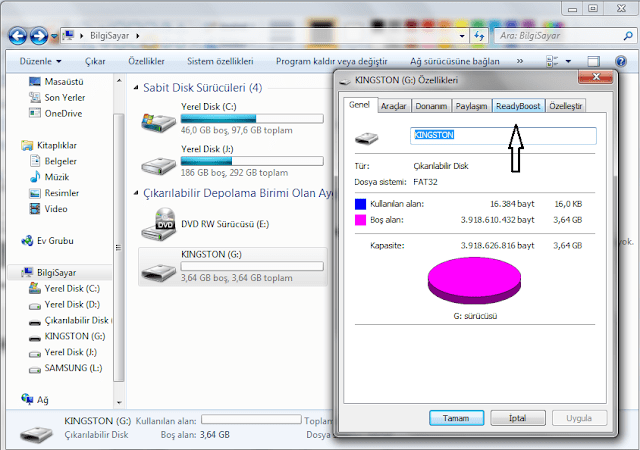The image size is (640, 450).
Task: Switch to Özelleştir tab
Action: click(x=565, y=106)
